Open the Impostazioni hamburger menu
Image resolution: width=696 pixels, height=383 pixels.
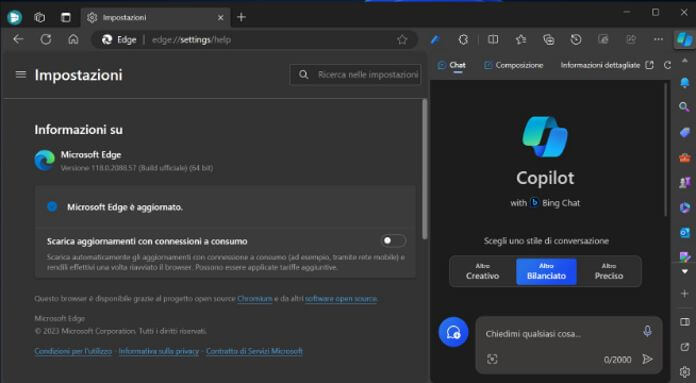coord(21,75)
